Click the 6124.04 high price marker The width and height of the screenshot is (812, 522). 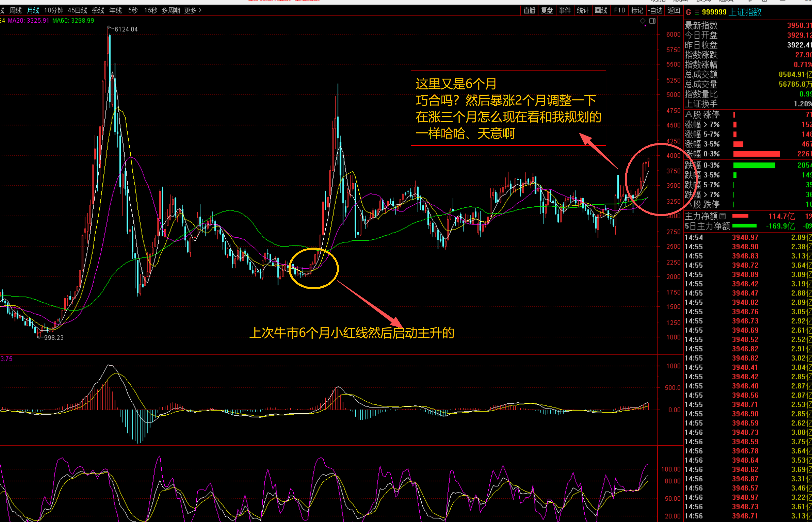point(126,29)
